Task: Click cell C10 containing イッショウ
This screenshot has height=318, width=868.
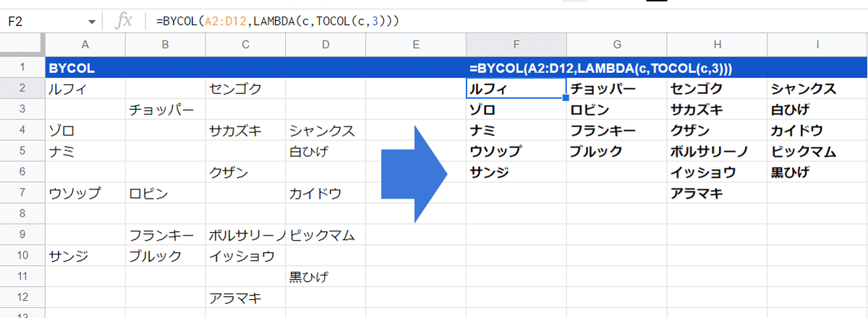Action: coord(245,257)
